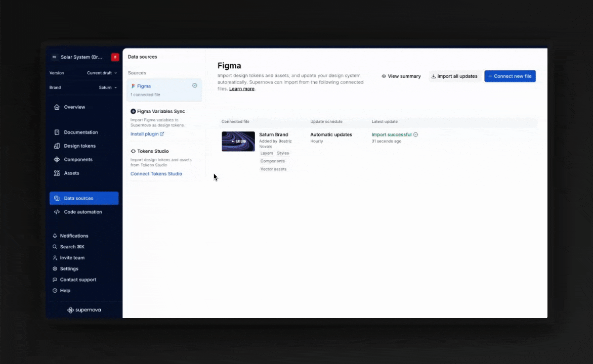This screenshot has height=364, width=593.
Task: Click the red workspace notification badge
Action: pyautogui.click(x=115, y=57)
